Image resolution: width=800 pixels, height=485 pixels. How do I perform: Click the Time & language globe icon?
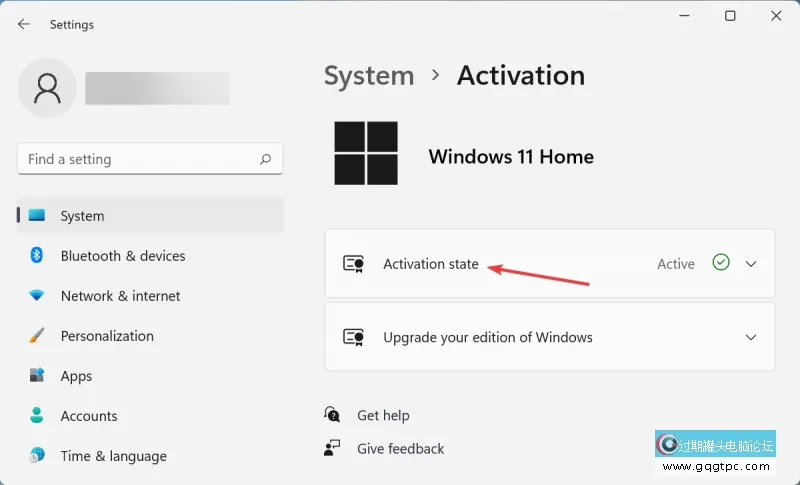(37, 456)
